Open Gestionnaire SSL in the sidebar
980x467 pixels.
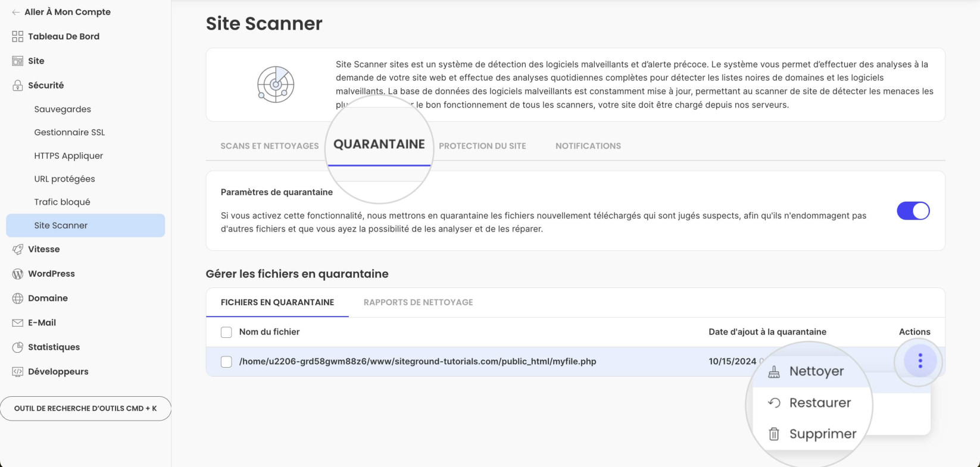(x=70, y=132)
